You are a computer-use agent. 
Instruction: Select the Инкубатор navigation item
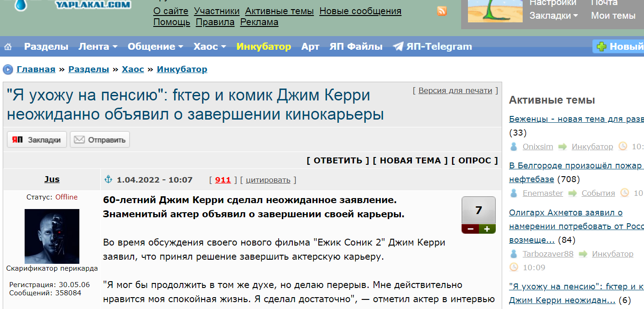point(264,47)
